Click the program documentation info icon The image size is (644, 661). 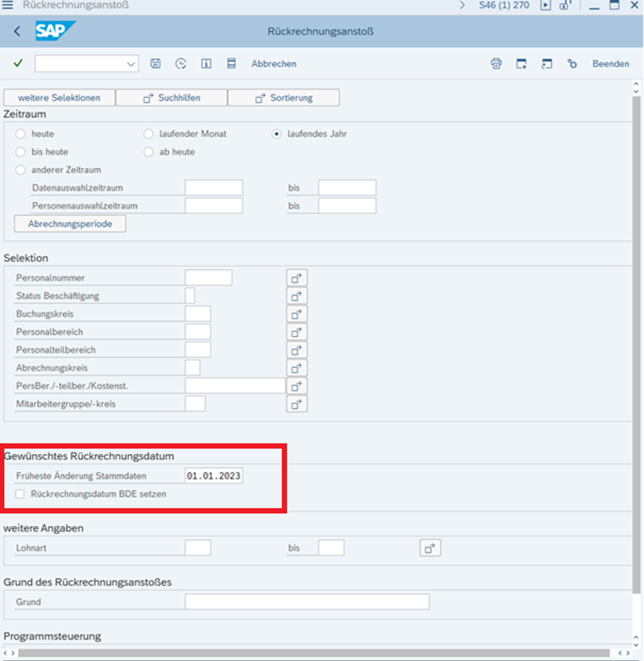click(x=206, y=64)
